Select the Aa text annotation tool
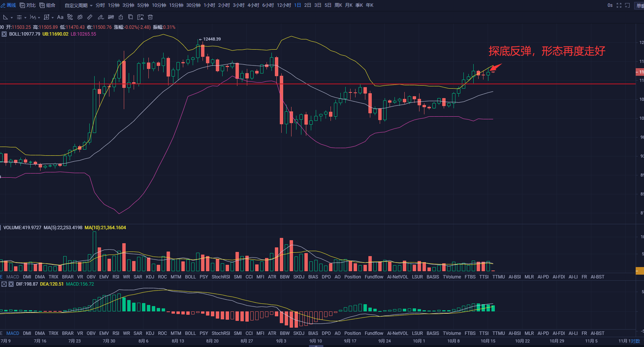 (x=60, y=17)
